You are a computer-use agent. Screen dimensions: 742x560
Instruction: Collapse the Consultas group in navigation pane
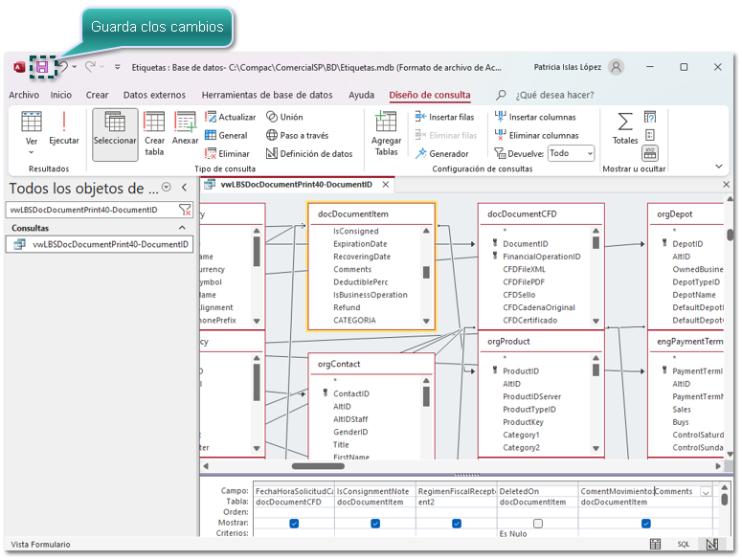182,229
